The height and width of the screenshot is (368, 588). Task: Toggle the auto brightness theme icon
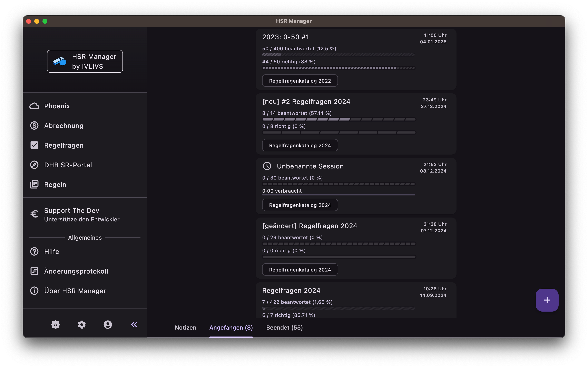55,324
